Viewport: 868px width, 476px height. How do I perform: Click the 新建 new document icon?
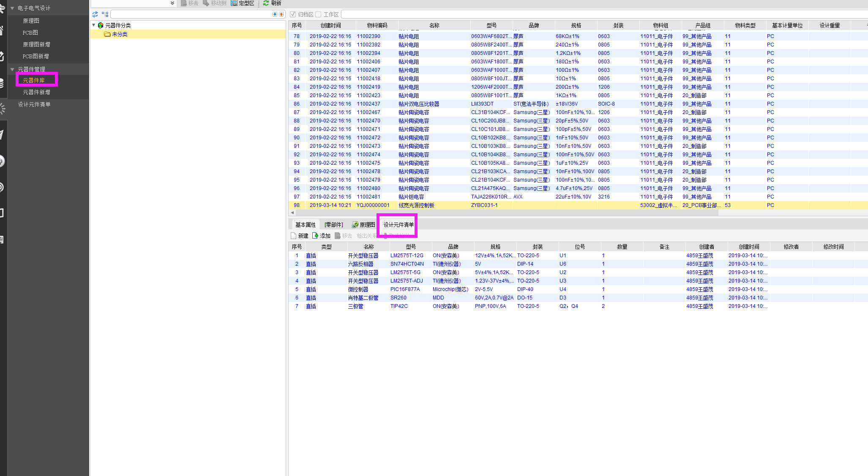[x=294, y=236]
